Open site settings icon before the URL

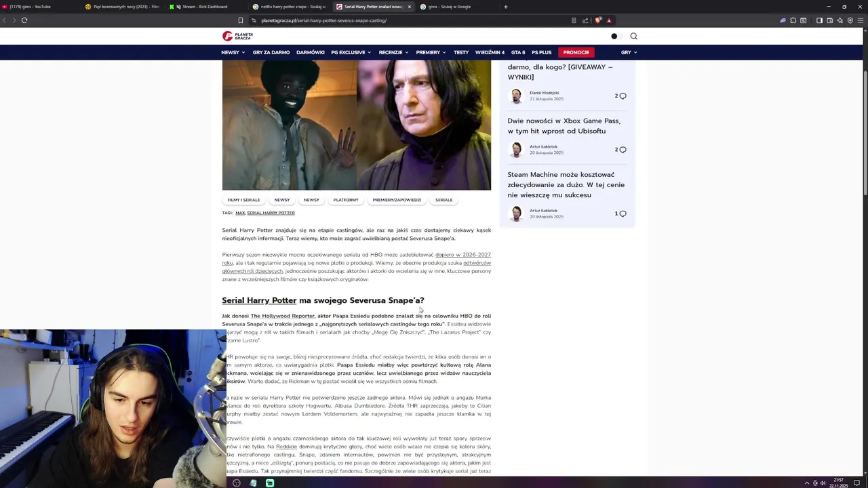click(x=255, y=20)
